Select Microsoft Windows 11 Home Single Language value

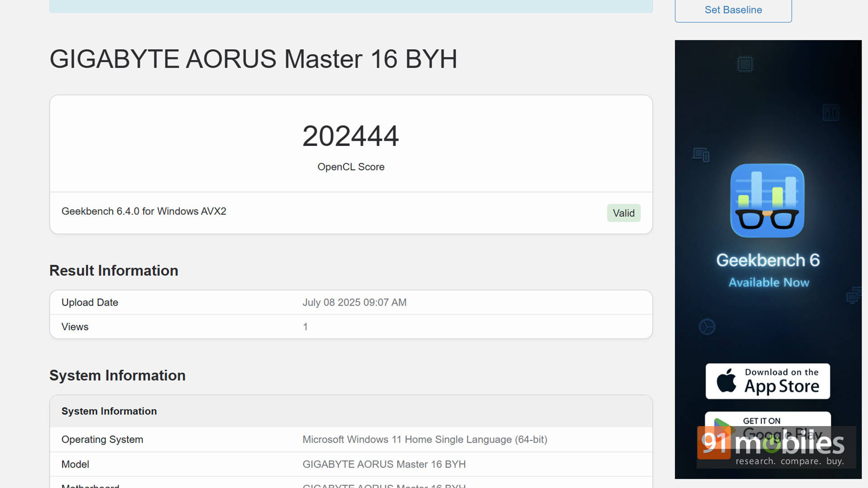pos(425,439)
